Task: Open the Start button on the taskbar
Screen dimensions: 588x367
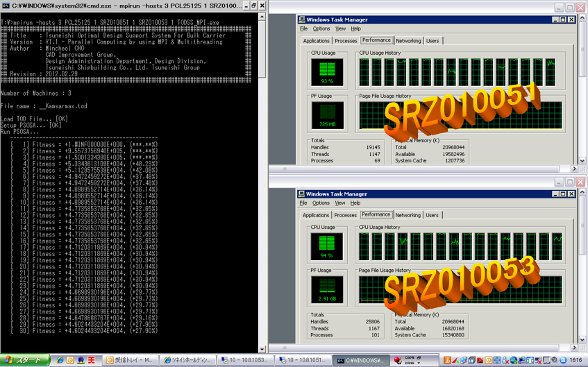Action: pos(25,360)
